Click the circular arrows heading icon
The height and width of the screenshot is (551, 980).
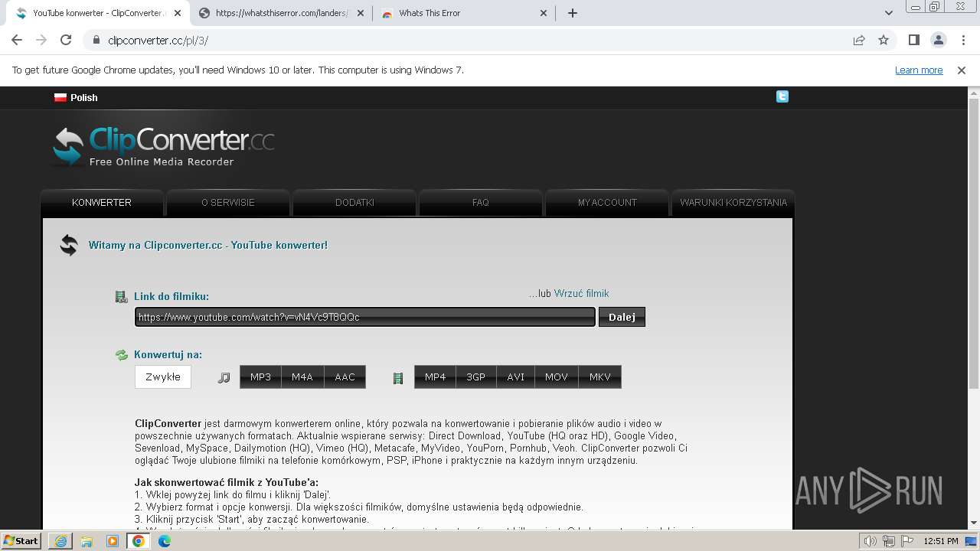click(69, 245)
